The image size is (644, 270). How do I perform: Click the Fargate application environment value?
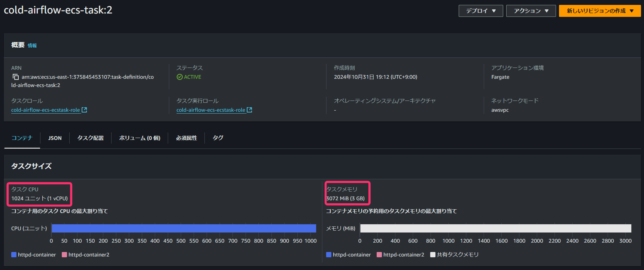(500, 77)
